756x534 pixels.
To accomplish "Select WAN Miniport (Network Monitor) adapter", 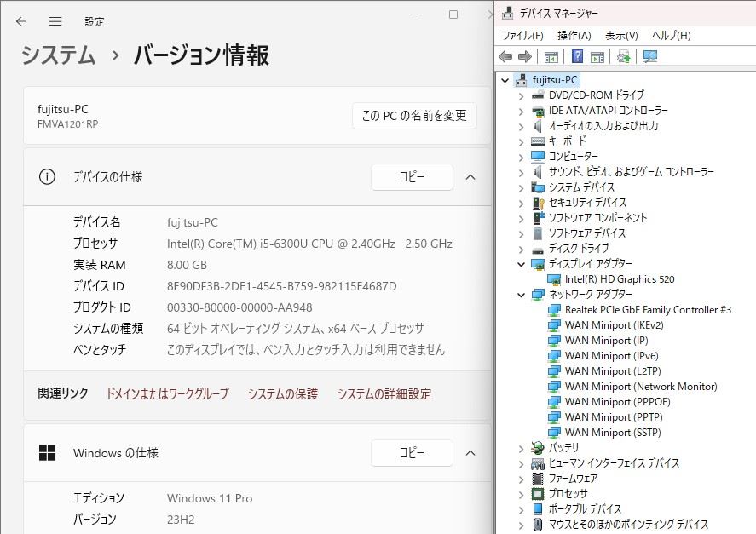I will click(x=641, y=387).
